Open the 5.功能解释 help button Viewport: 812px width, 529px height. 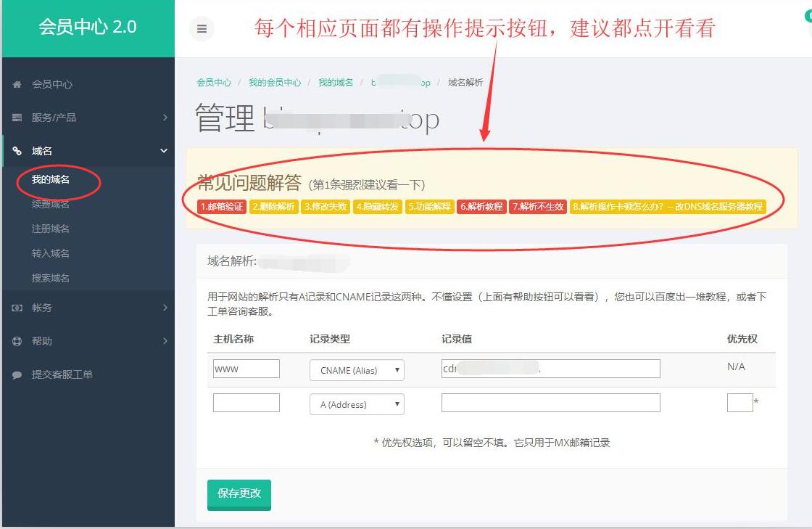pos(429,207)
